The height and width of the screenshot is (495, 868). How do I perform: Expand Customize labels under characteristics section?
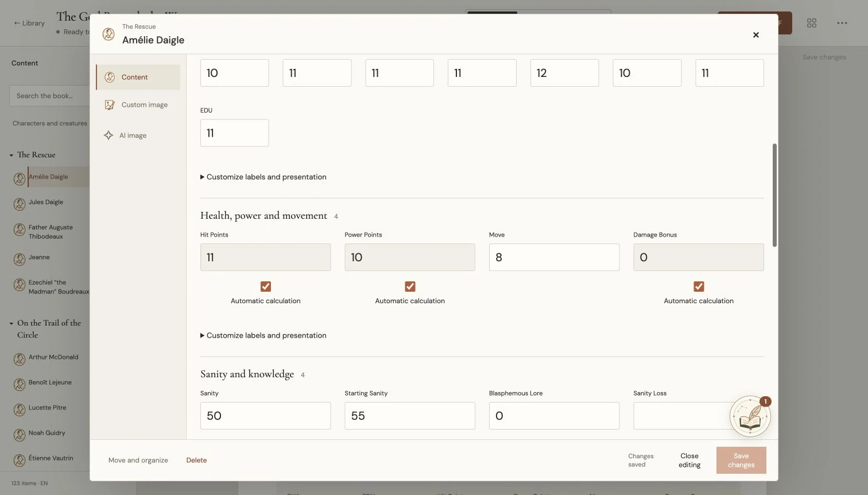[x=263, y=177]
